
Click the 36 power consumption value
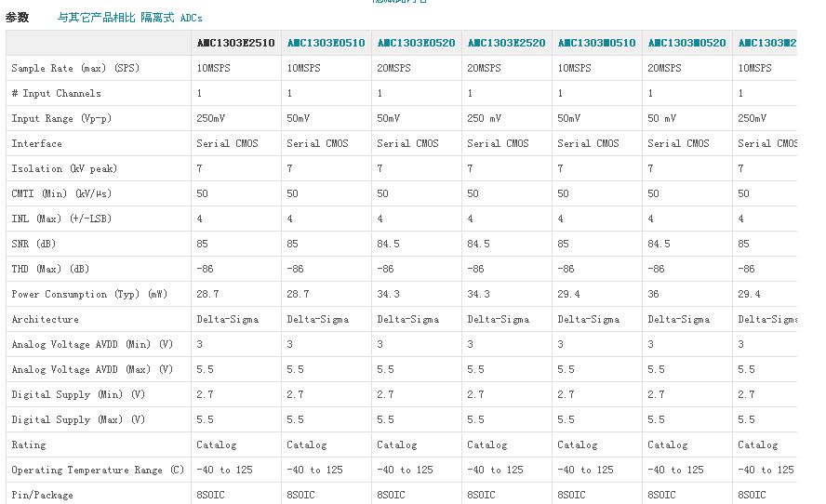coord(653,294)
